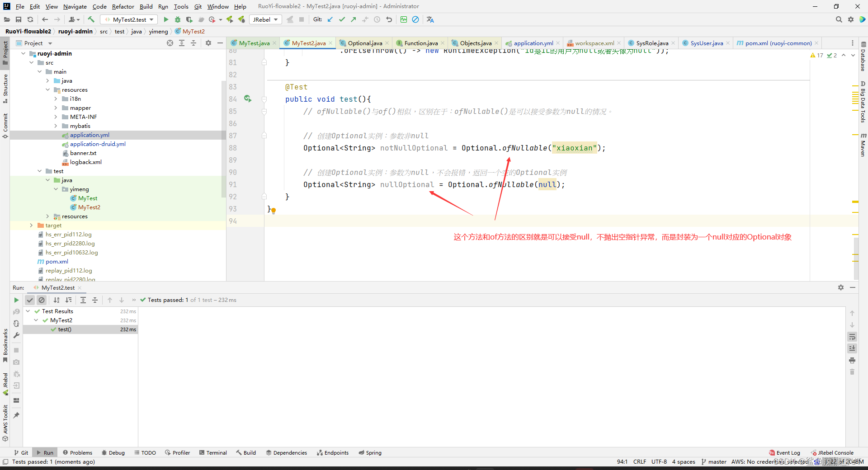Toggle soft-wrap in run console
868x470 pixels.
click(852, 337)
